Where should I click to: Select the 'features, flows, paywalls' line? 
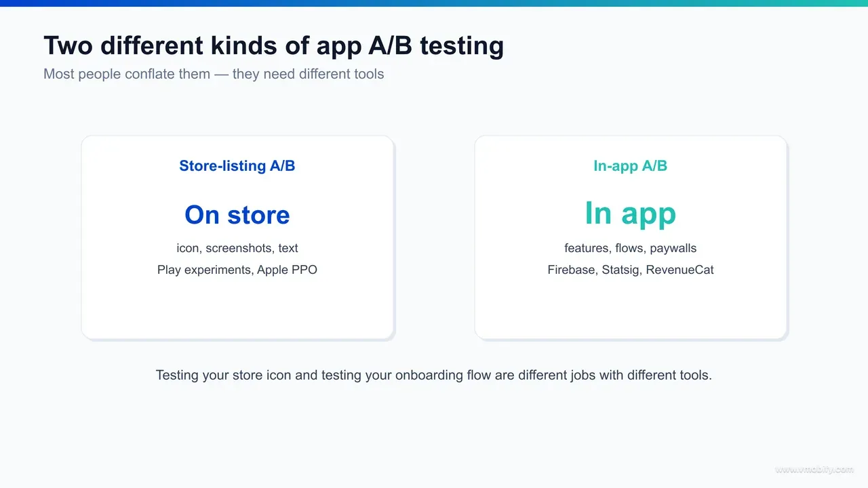tap(631, 248)
